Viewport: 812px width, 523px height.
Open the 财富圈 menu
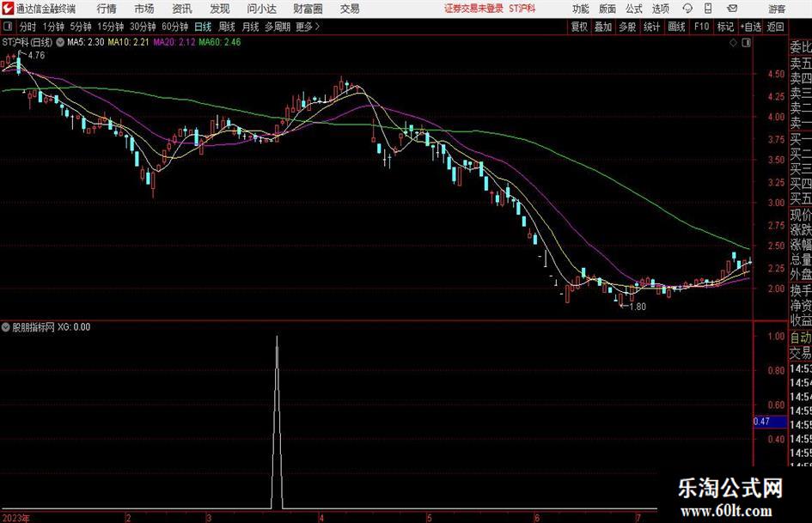[x=308, y=9]
